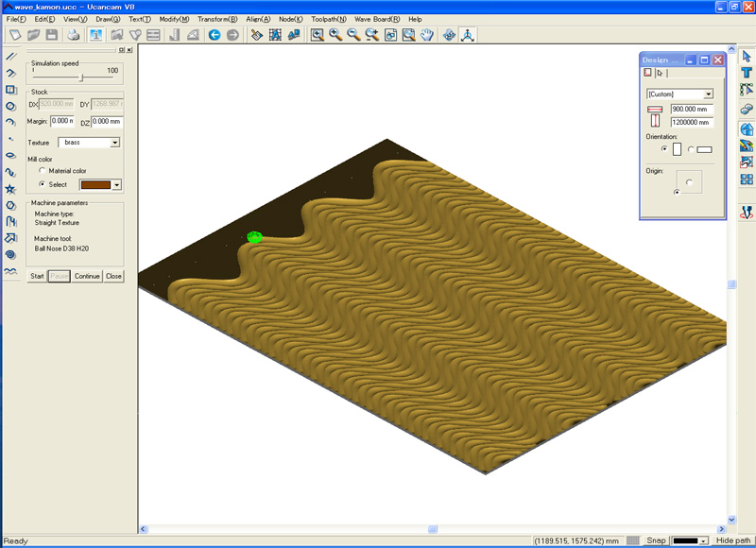Select the star shape drawing tool

[10, 189]
